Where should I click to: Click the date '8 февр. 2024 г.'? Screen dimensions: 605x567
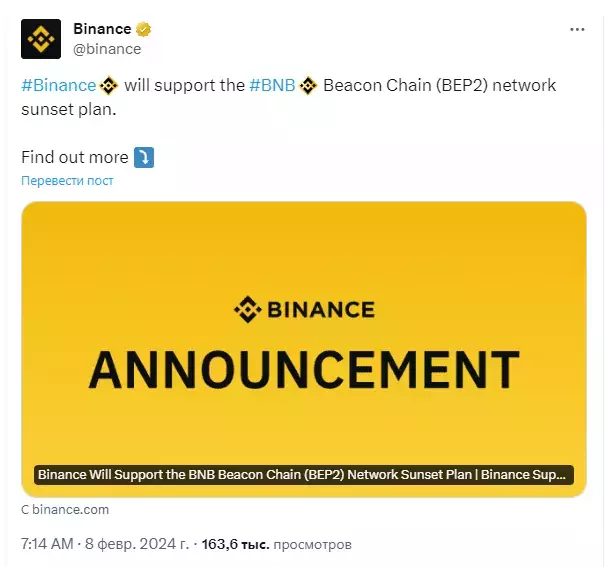click(137, 544)
